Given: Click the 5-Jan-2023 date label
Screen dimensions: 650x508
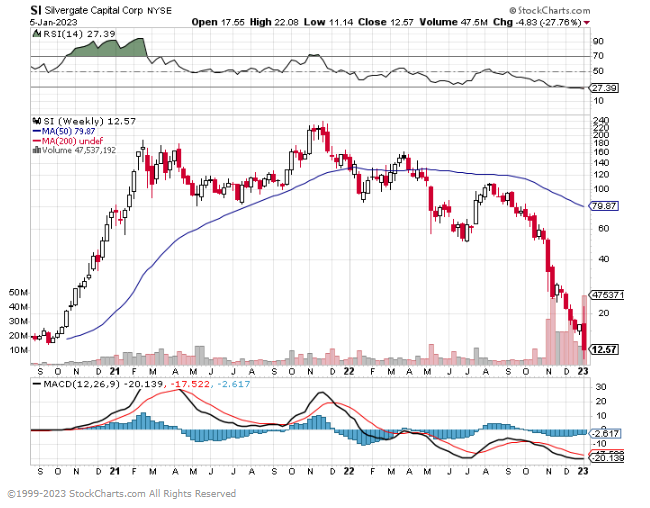Looking at the screenshot, I should click(x=53, y=22).
